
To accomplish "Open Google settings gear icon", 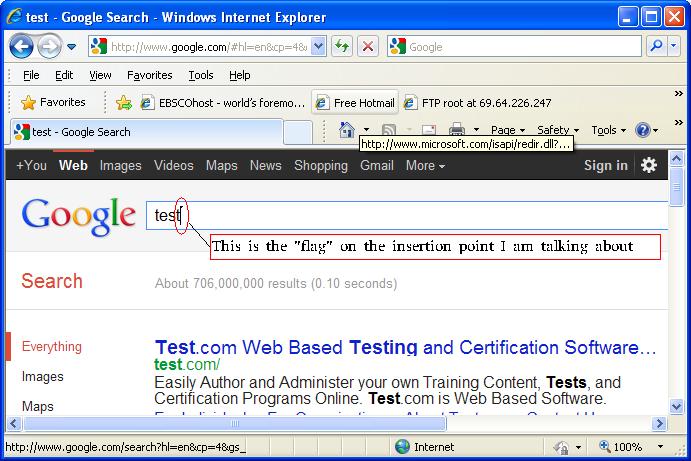I will tap(649, 165).
